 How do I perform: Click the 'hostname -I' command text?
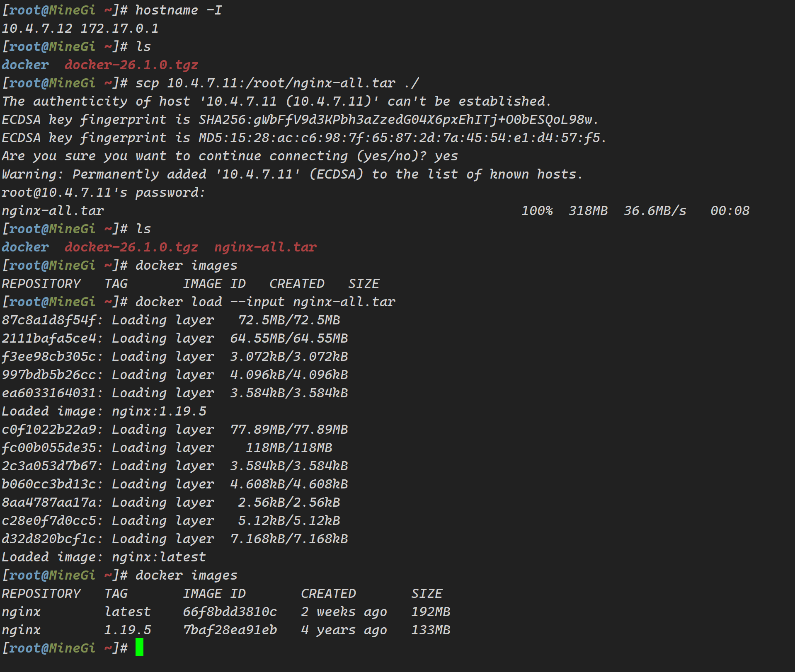[179, 10]
